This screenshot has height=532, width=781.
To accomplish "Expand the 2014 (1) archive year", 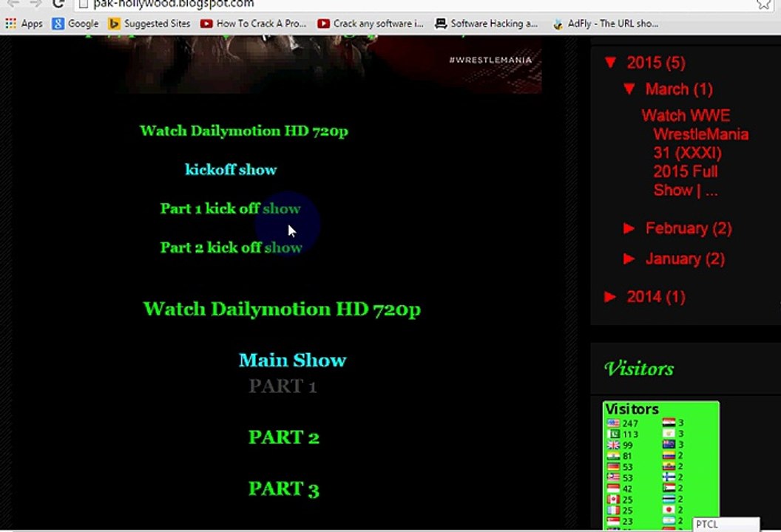I will pos(610,296).
